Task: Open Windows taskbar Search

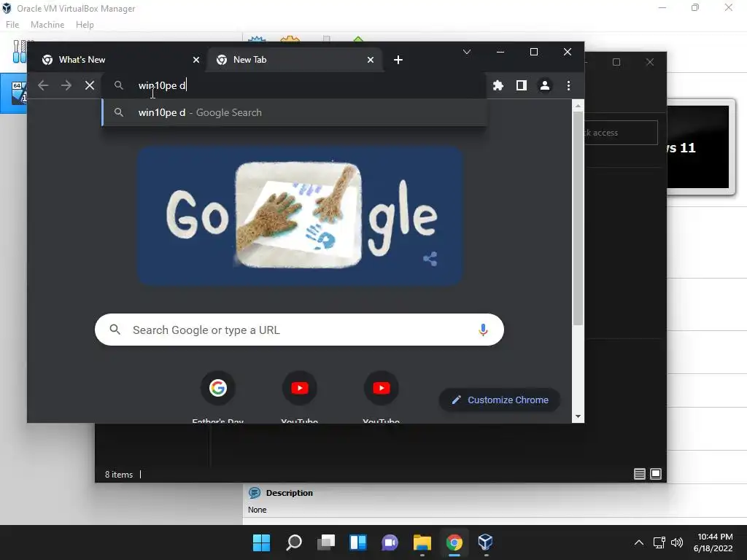Action: tap(294, 542)
